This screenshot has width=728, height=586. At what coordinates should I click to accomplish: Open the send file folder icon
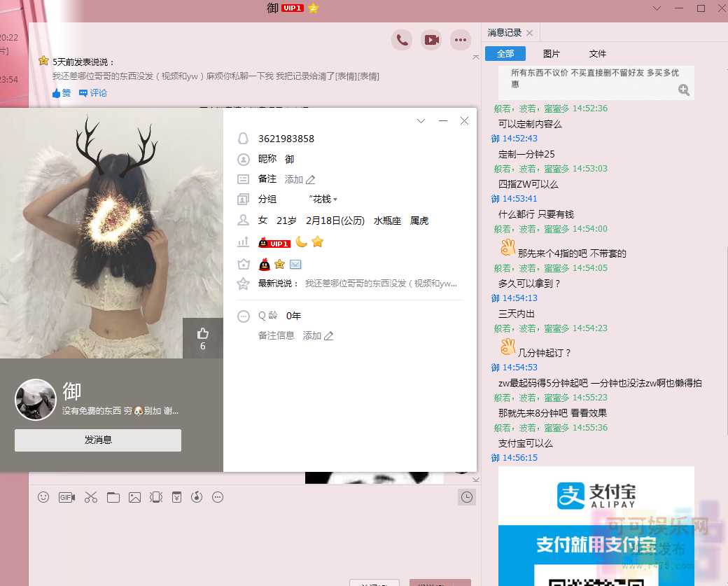[114, 497]
